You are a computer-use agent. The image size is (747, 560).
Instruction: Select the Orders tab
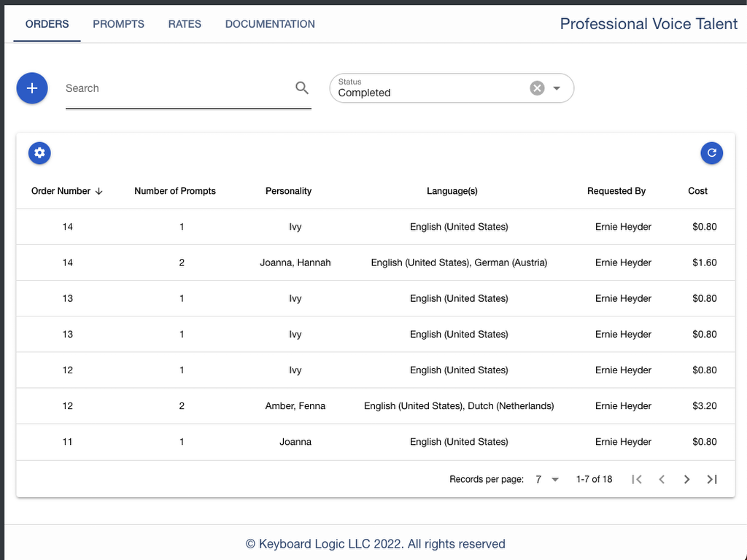47,24
